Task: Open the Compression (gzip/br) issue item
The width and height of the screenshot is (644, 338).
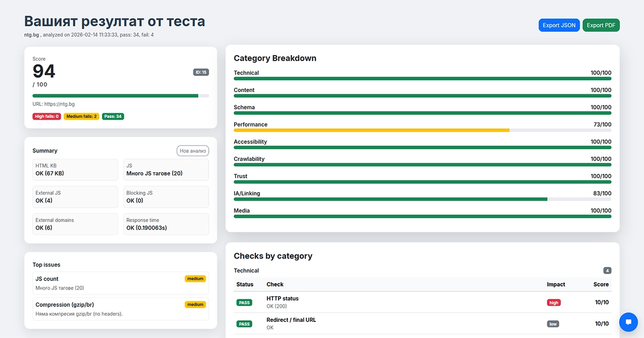Action: [x=120, y=308]
